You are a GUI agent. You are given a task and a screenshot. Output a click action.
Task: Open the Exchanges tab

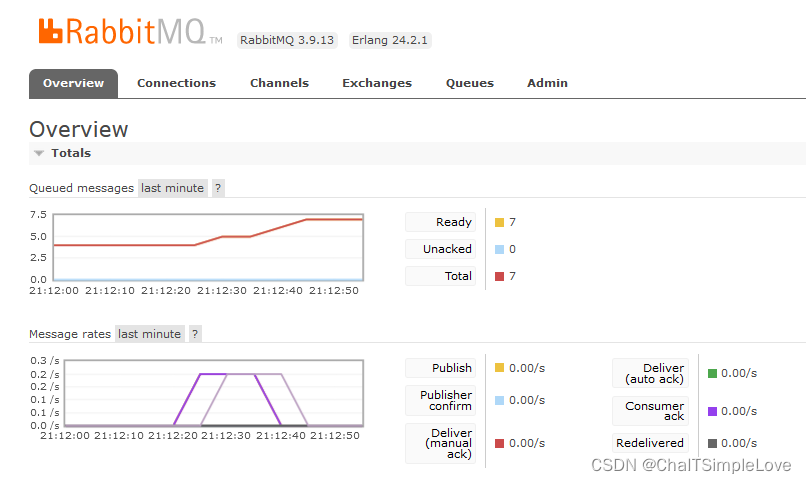click(x=377, y=83)
